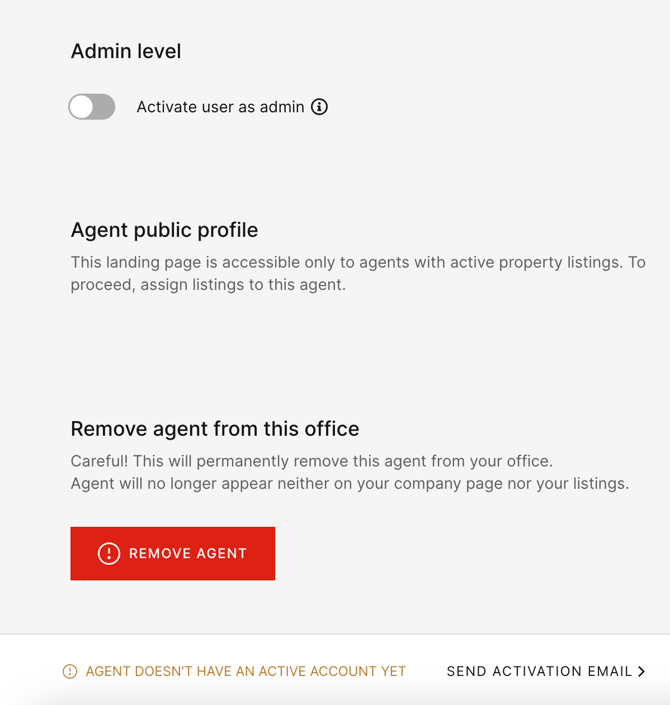Send the activation email to agent
Viewport: 670px width, 705px height.
tap(546, 671)
